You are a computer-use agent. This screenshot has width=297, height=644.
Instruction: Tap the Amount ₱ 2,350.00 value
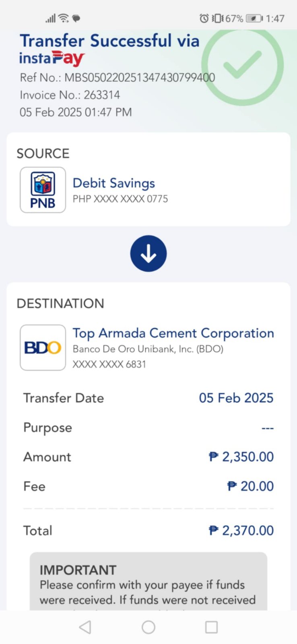241,457
